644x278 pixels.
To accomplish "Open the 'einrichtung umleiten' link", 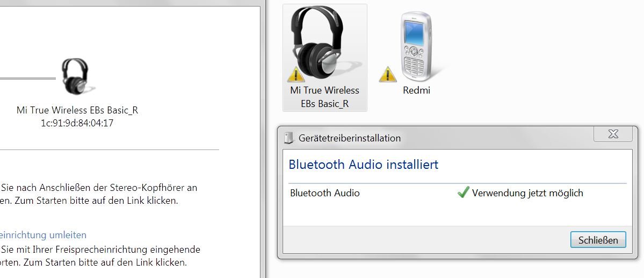I will pyautogui.click(x=43, y=235).
